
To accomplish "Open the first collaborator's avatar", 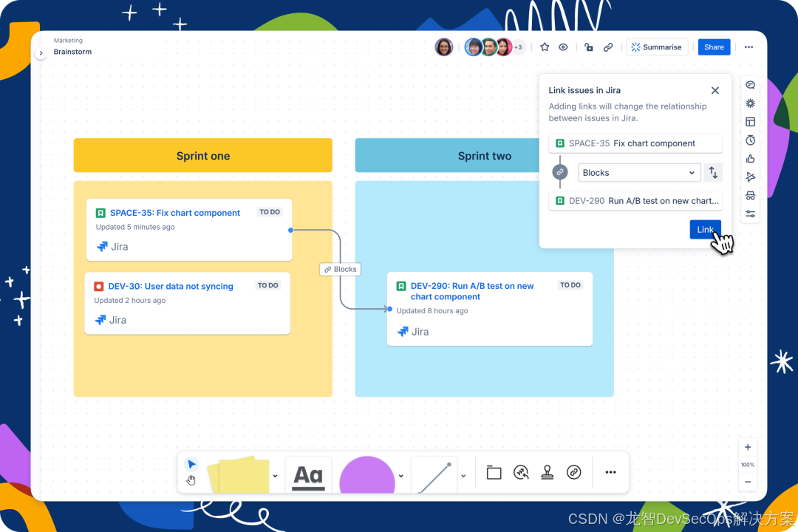I will [x=444, y=47].
